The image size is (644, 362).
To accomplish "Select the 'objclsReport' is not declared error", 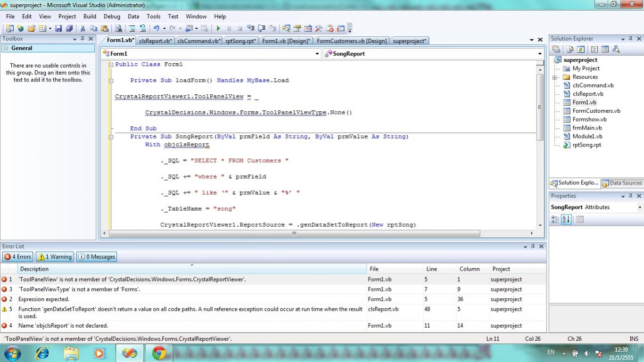I will click(273, 326).
